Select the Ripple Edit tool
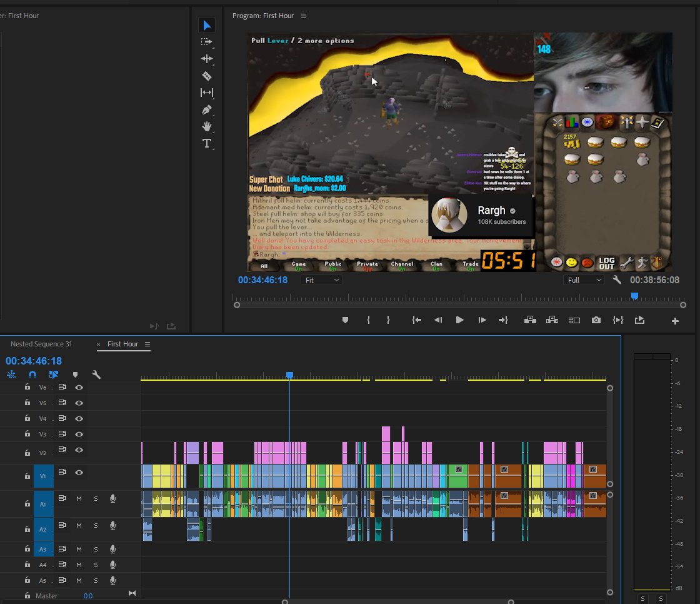 [206, 59]
